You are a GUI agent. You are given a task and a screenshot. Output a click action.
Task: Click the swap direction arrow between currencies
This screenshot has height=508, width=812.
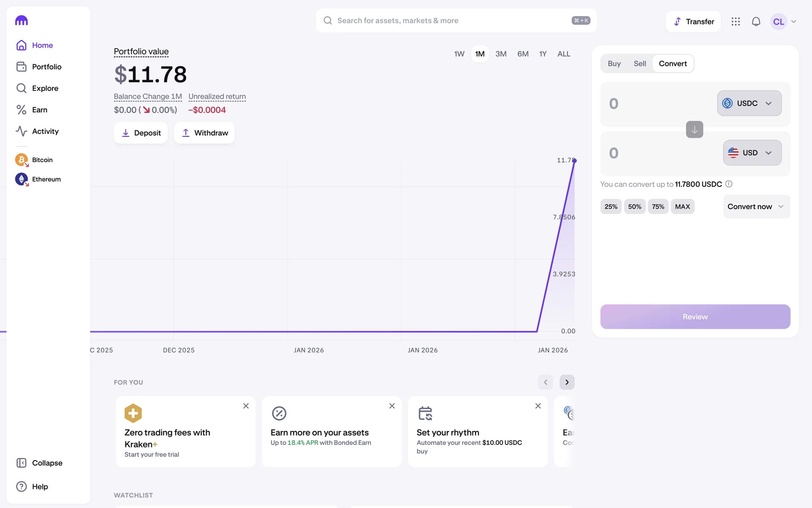tap(694, 130)
